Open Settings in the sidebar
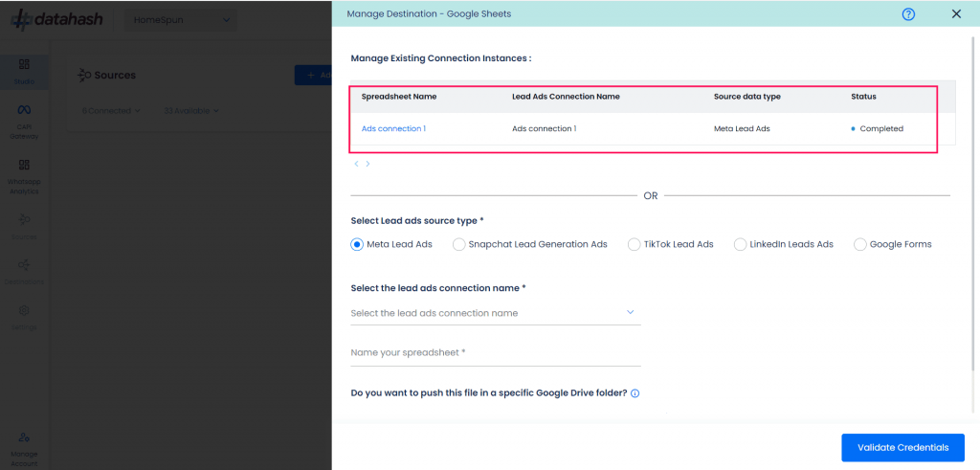Viewport: 980px width, 470px height. (24, 318)
